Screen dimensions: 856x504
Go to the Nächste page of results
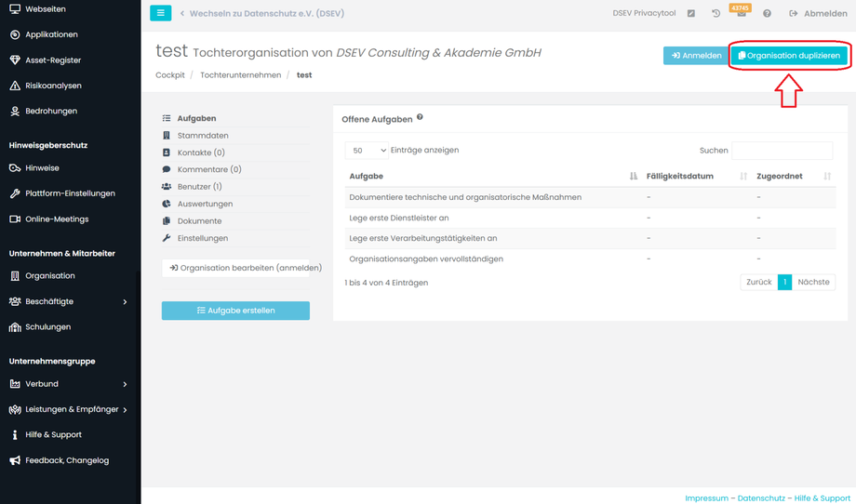tap(813, 282)
